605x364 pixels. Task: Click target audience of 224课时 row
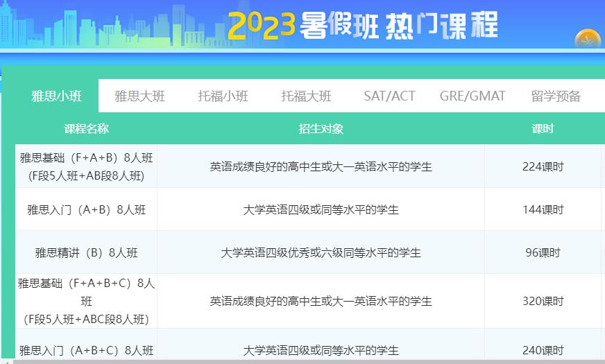(x=321, y=166)
